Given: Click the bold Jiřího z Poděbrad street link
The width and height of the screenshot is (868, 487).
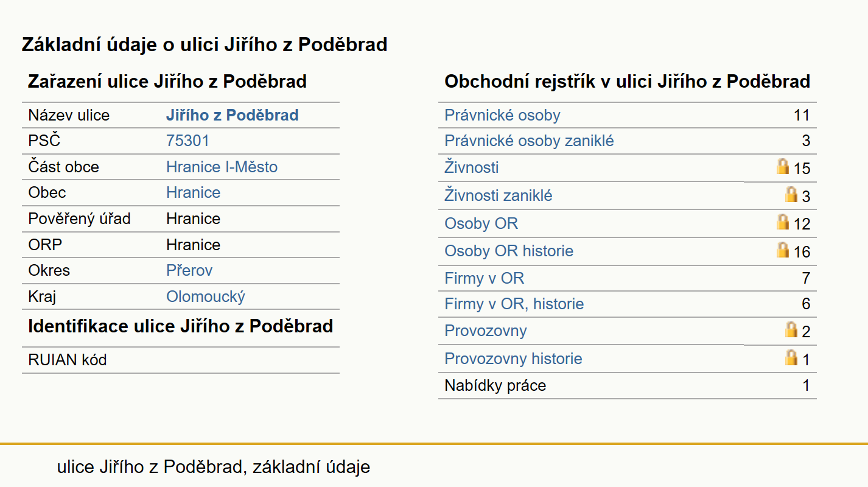Looking at the screenshot, I should coord(232,115).
